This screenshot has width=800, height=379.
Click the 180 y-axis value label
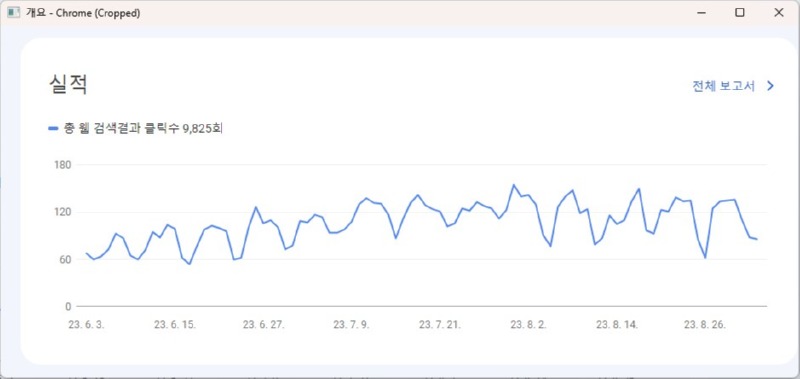pyautogui.click(x=63, y=165)
